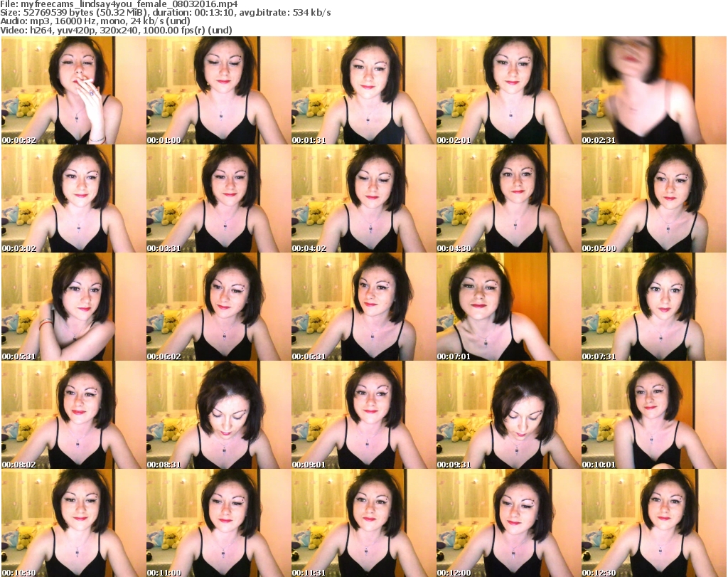Viewport: 728px width, 577px height.
Task: Click the frame timestamped 00:10:30
Action: [73, 523]
